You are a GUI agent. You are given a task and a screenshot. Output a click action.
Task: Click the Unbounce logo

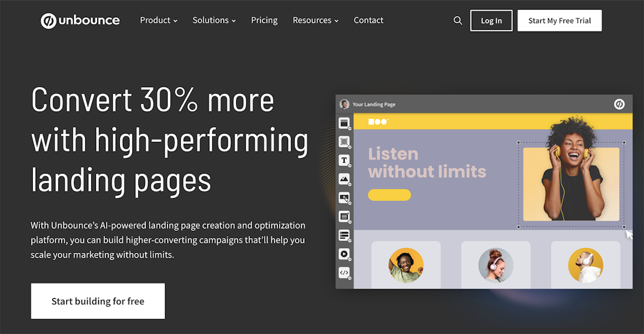click(80, 20)
